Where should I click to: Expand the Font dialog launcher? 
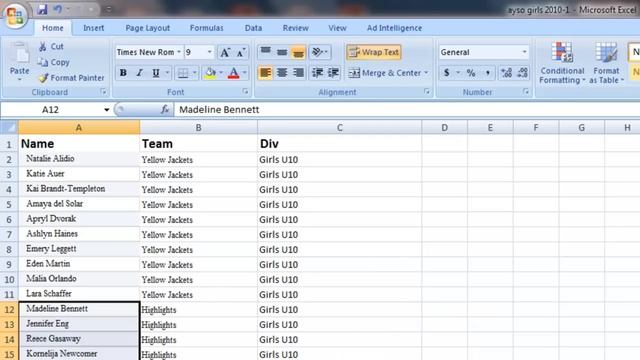tap(245, 92)
